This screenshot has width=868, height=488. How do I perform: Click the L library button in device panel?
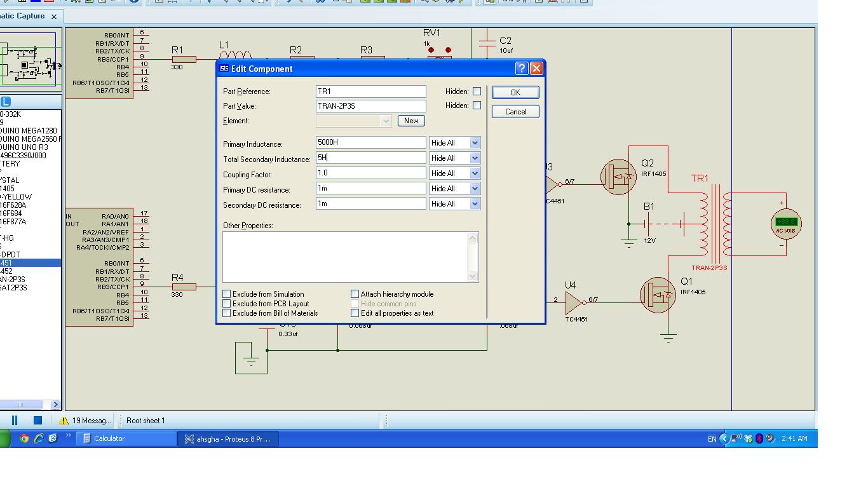click(6, 102)
